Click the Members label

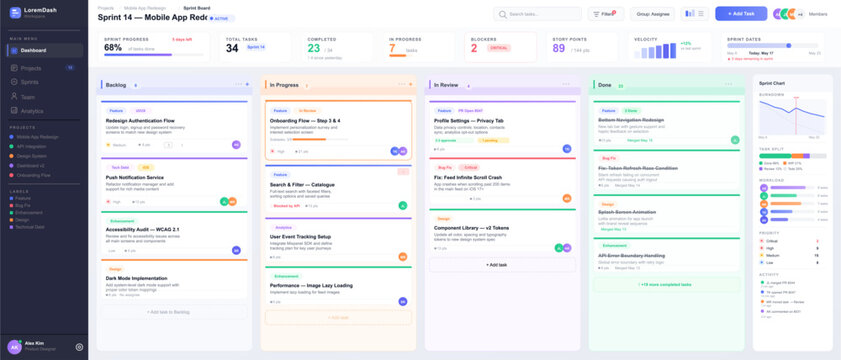pyautogui.click(x=818, y=14)
